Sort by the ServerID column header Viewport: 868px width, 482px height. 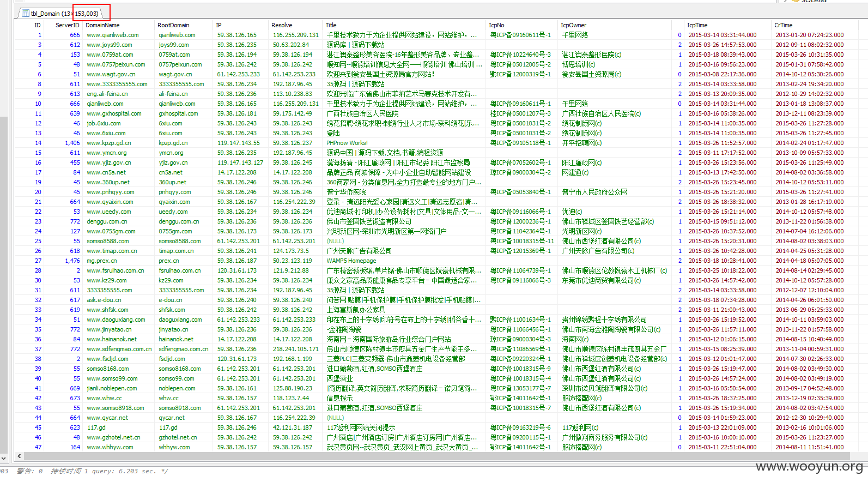tap(67, 25)
